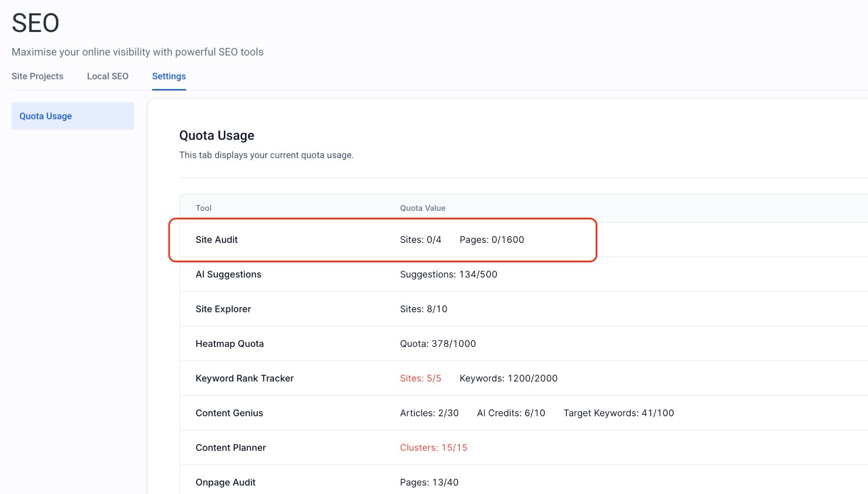Click the Pages: 0/1600 quota value
This screenshot has height=494, width=868.
point(492,240)
